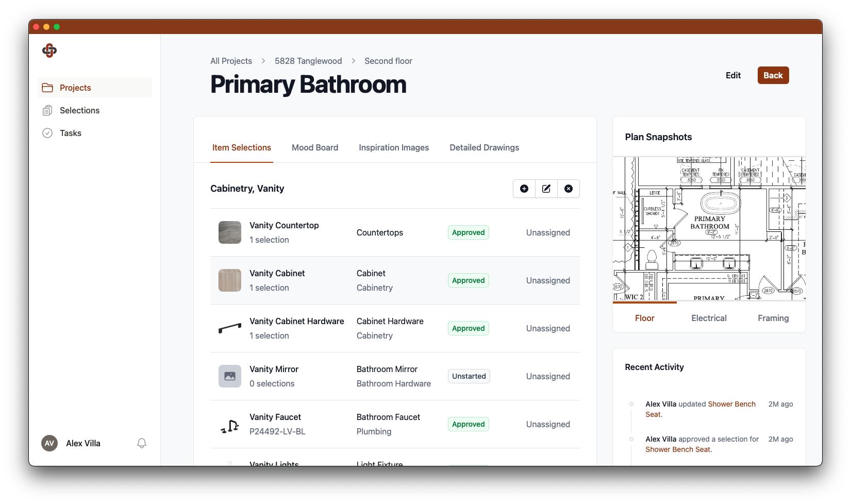Click the Selections clipboard icon
851x504 pixels.
[47, 110]
